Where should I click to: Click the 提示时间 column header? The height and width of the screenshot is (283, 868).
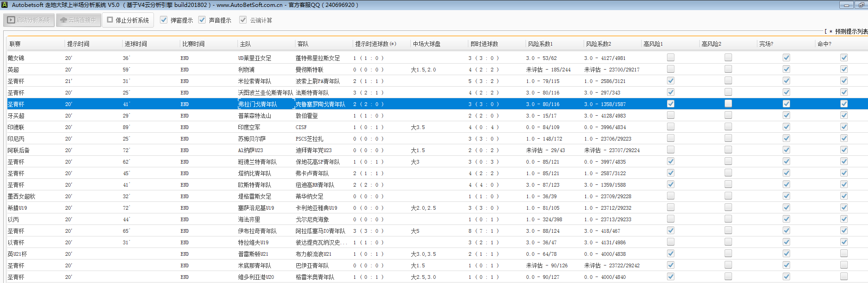78,44
